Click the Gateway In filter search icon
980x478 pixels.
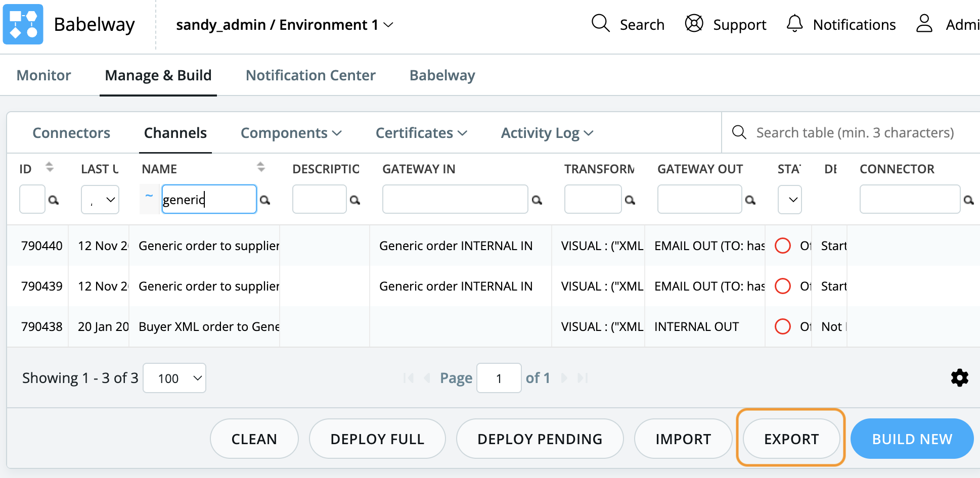[537, 200]
